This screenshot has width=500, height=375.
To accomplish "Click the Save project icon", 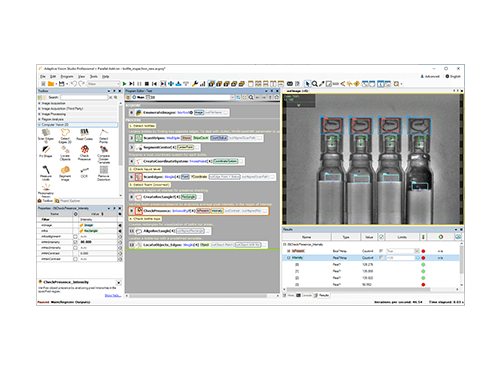I will (62, 84).
